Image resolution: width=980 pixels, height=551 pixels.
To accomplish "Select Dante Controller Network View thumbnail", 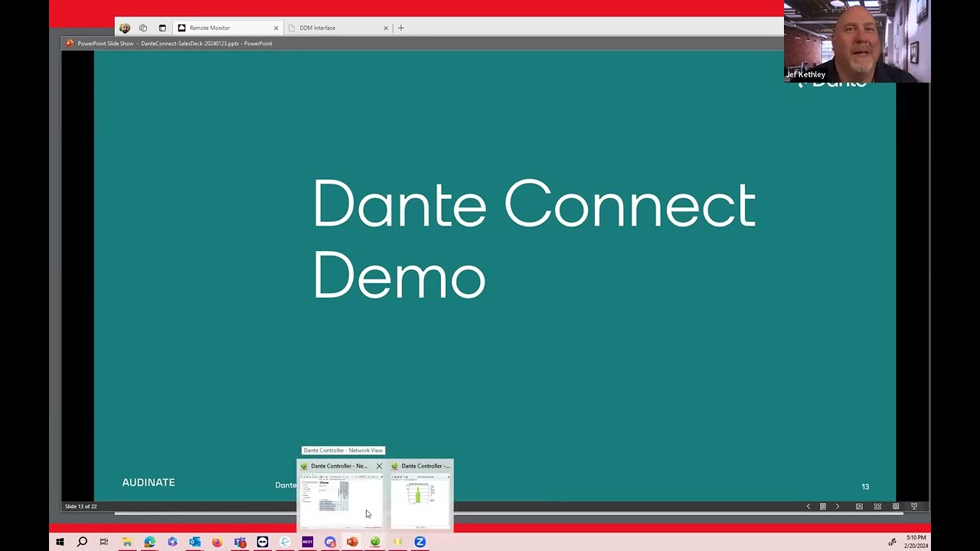I will [341, 501].
